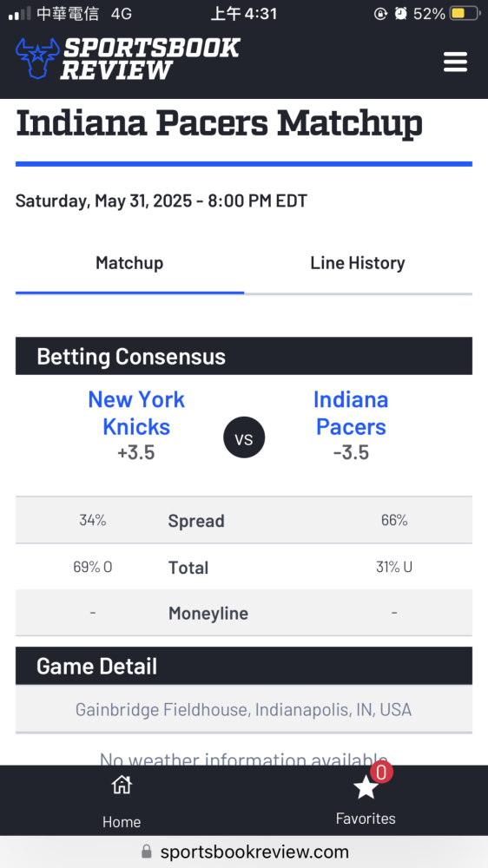Tap the Spread consensus row

pyautogui.click(x=244, y=520)
